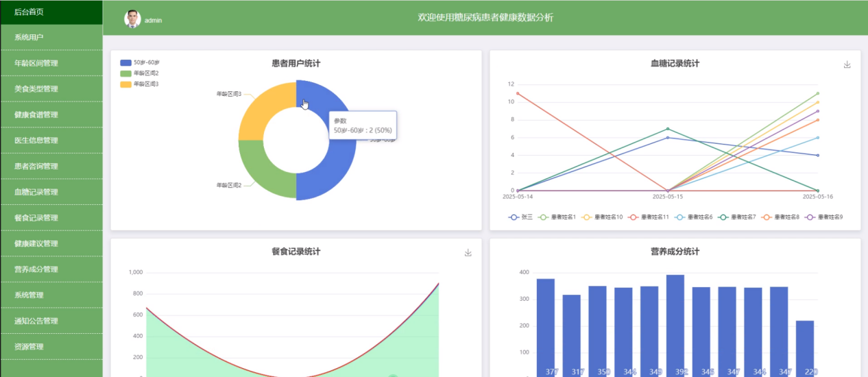Toggle the 年龄区间3 legend entry
The width and height of the screenshot is (868, 377).
(140, 84)
